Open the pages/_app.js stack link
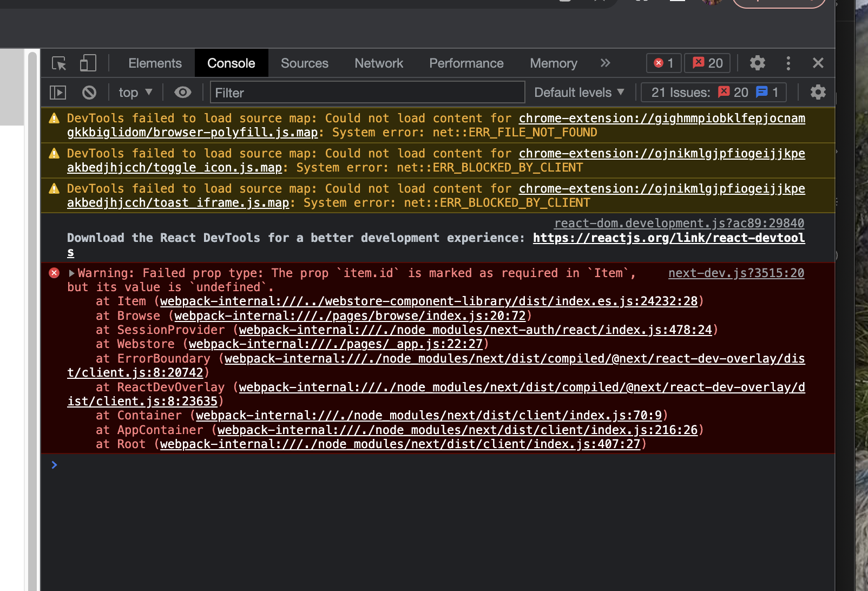 (336, 344)
